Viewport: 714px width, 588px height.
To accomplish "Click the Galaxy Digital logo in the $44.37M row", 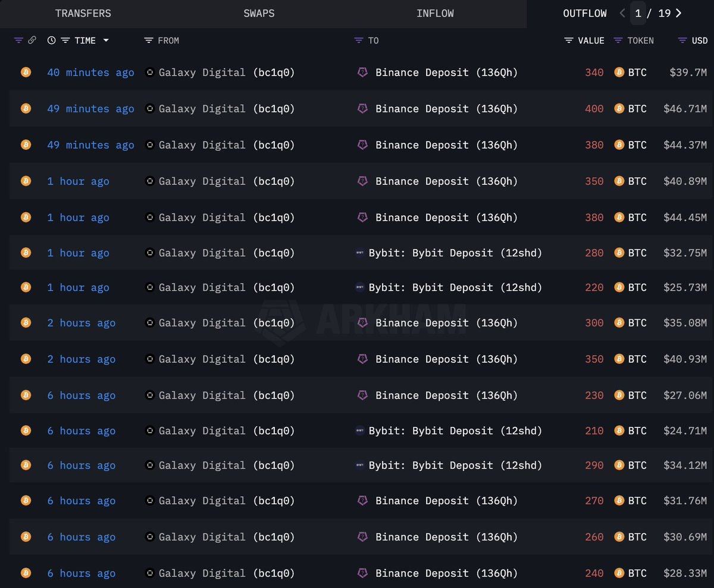I will coord(150,145).
